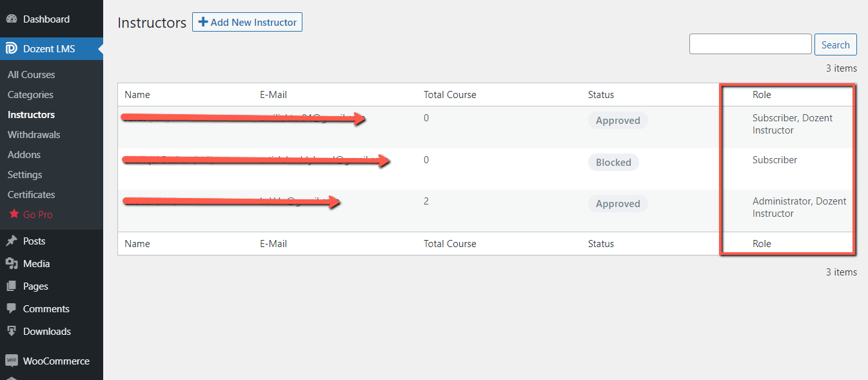Image resolution: width=868 pixels, height=380 pixels.
Task: Open the Certificates submenu item
Action: (x=32, y=195)
